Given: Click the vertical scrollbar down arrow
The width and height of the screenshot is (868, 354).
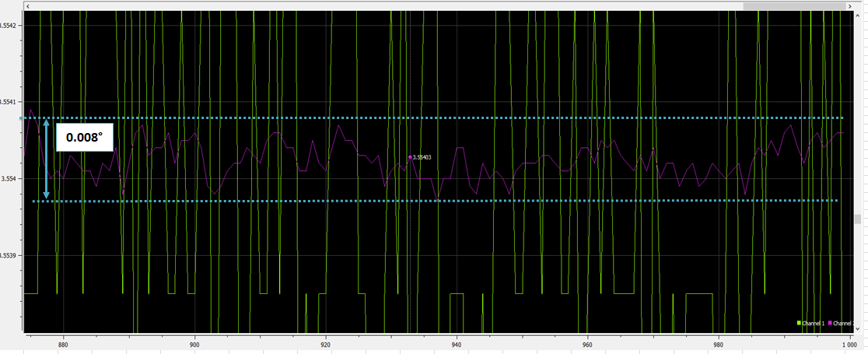Looking at the screenshot, I should coord(857,328).
